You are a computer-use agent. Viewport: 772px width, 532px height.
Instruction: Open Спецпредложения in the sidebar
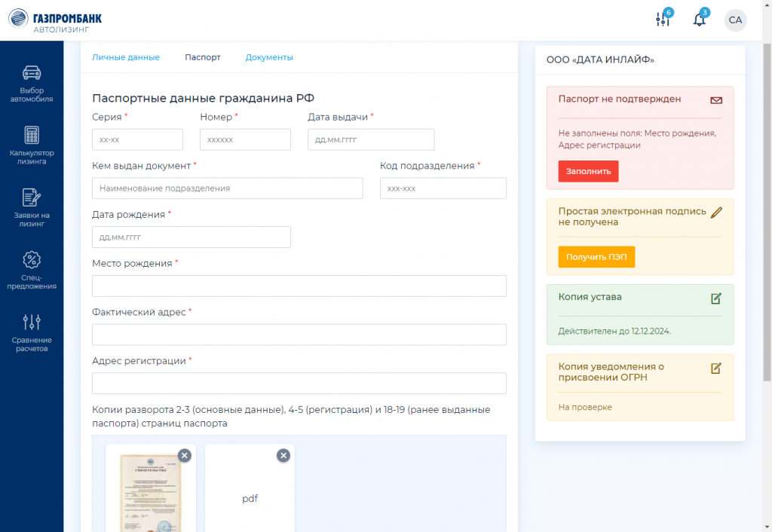coord(32,271)
